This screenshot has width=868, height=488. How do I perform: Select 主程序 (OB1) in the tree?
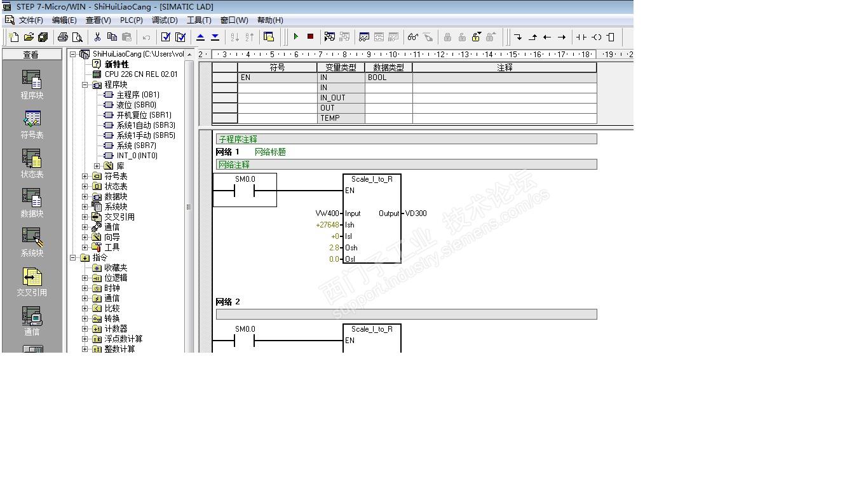[138, 95]
